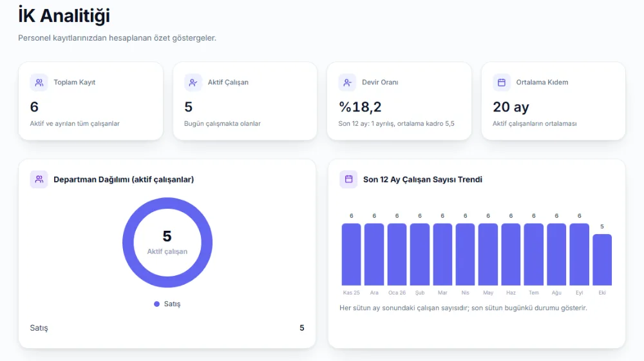Click the text 'Aktif ve ayrılan tüm çalışanlar'
Viewport: 644px width, 361px height.
[75, 123]
